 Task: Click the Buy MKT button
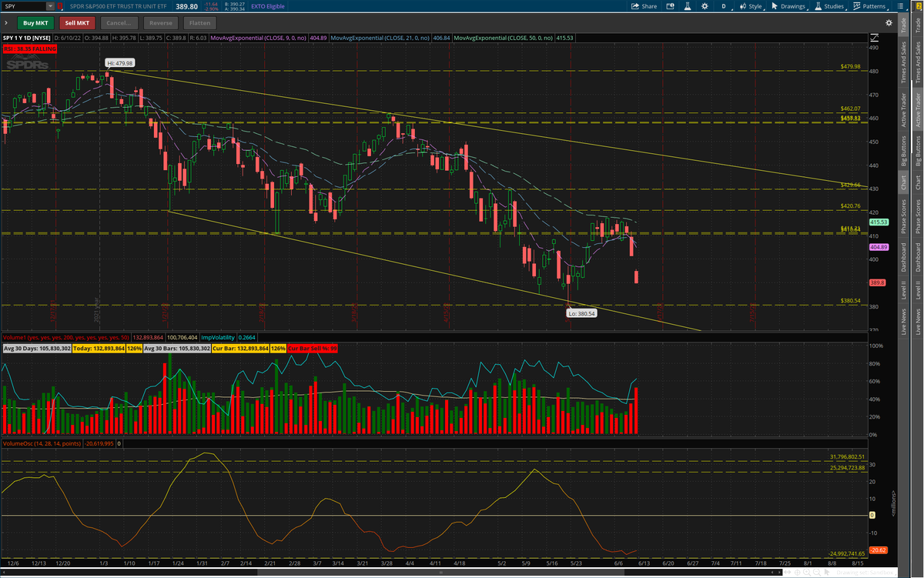coord(36,23)
